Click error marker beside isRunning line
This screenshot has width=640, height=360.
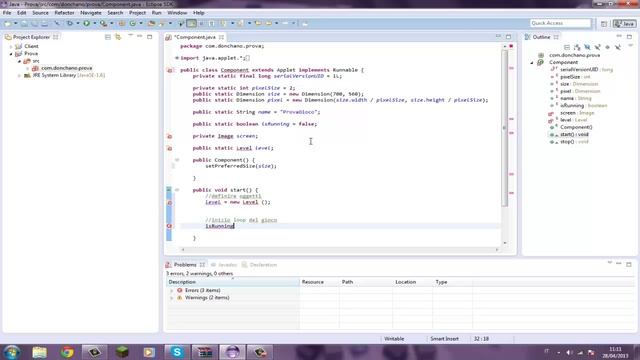[169, 226]
